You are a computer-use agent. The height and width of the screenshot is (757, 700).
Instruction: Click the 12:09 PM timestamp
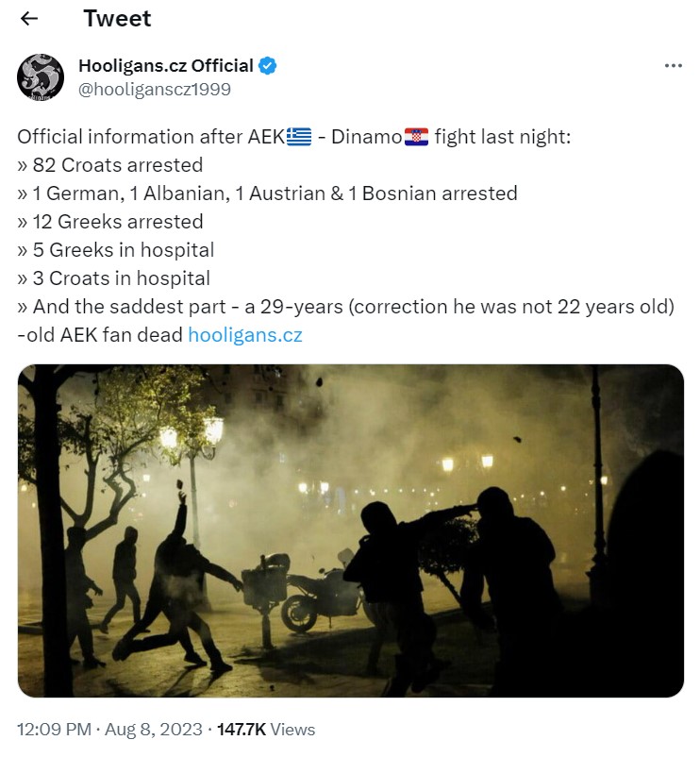[x=54, y=729]
